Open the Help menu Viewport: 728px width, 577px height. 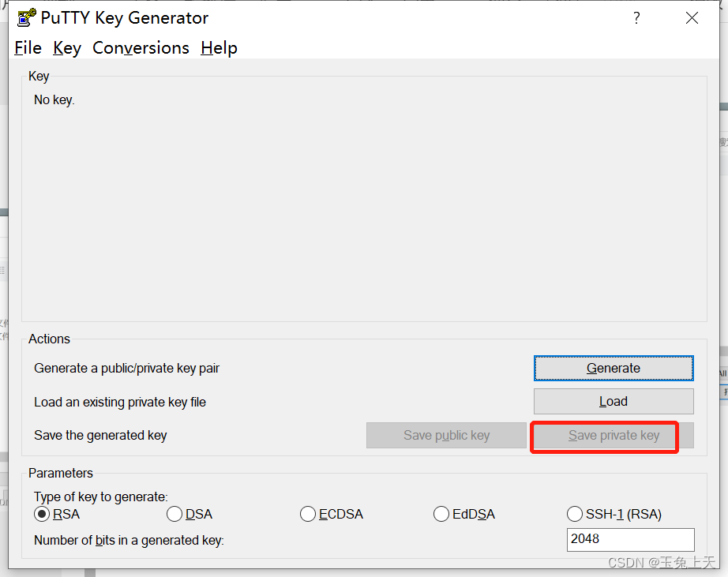[x=219, y=48]
